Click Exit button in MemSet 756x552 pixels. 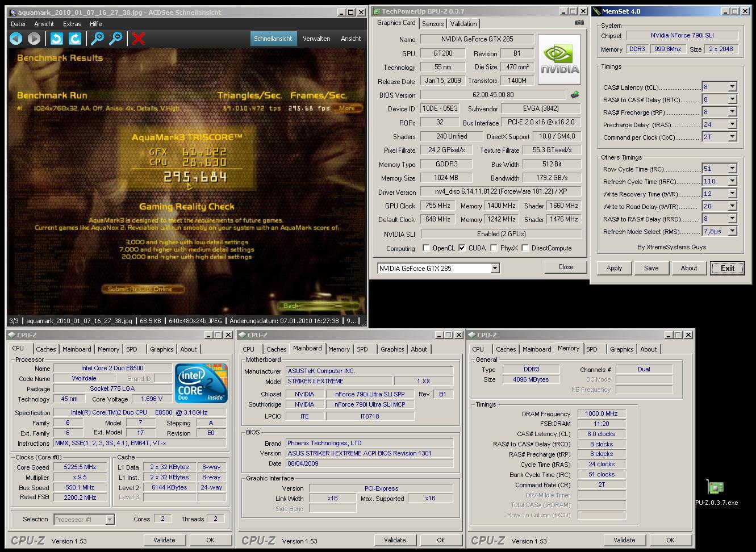(727, 268)
